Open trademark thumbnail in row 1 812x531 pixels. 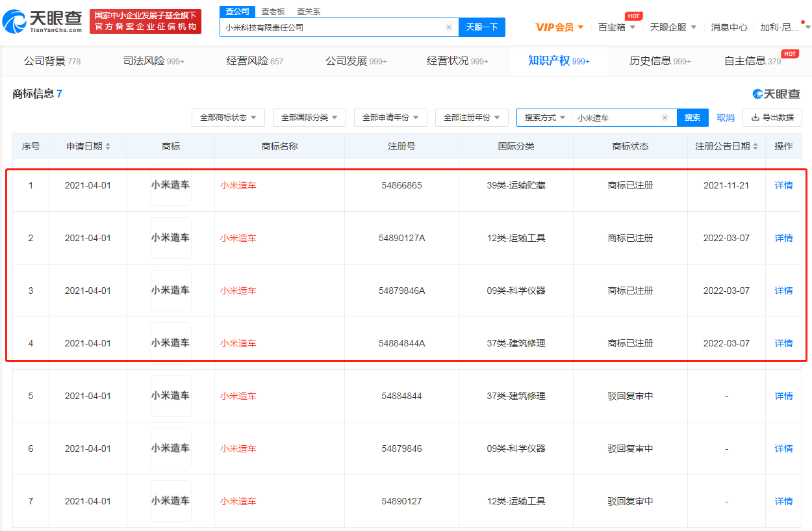171,185
